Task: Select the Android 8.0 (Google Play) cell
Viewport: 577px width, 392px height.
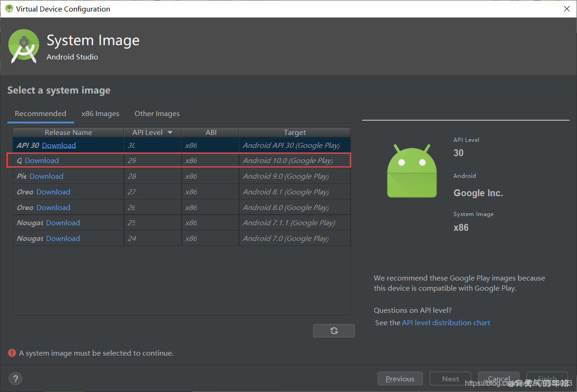Action: pos(295,208)
